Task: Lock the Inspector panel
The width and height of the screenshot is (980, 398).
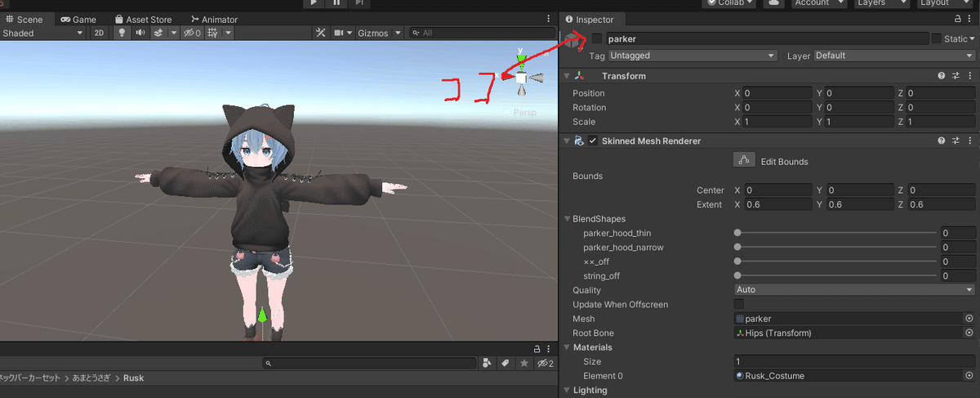Action: coord(958,18)
